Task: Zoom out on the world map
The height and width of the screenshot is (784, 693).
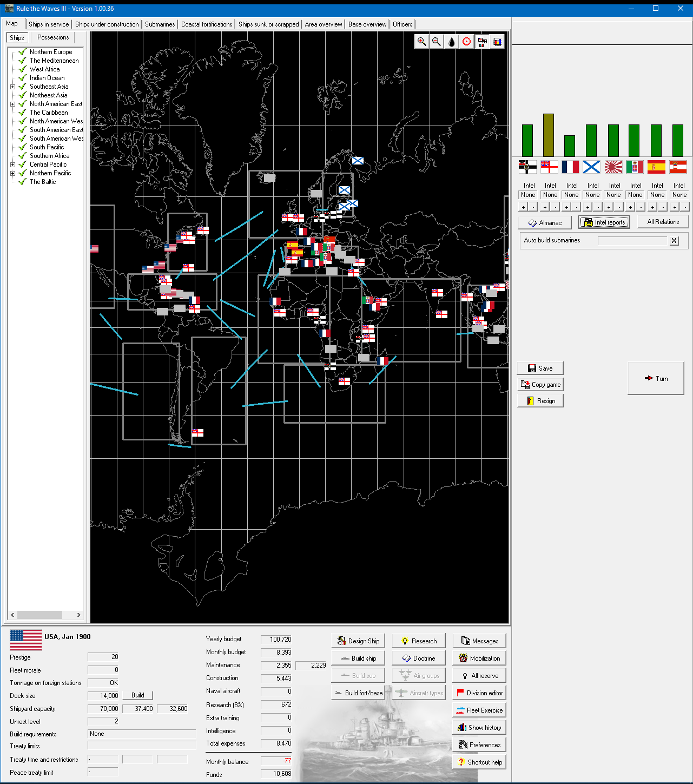Action: (x=437, y=42)
